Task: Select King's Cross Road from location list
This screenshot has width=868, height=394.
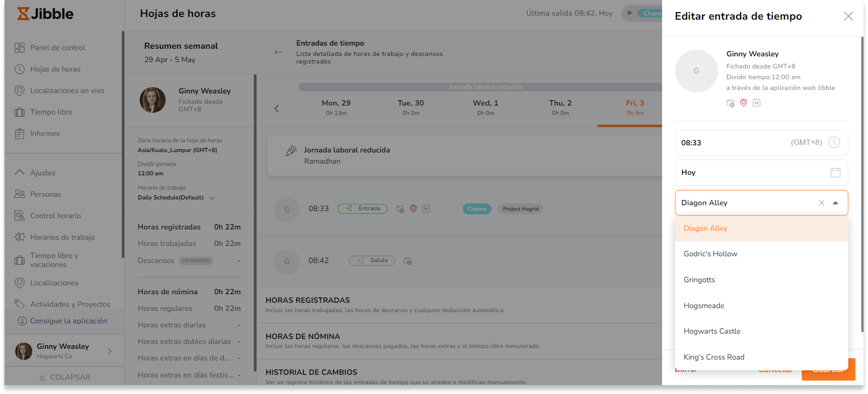Action: click(761, 357)
